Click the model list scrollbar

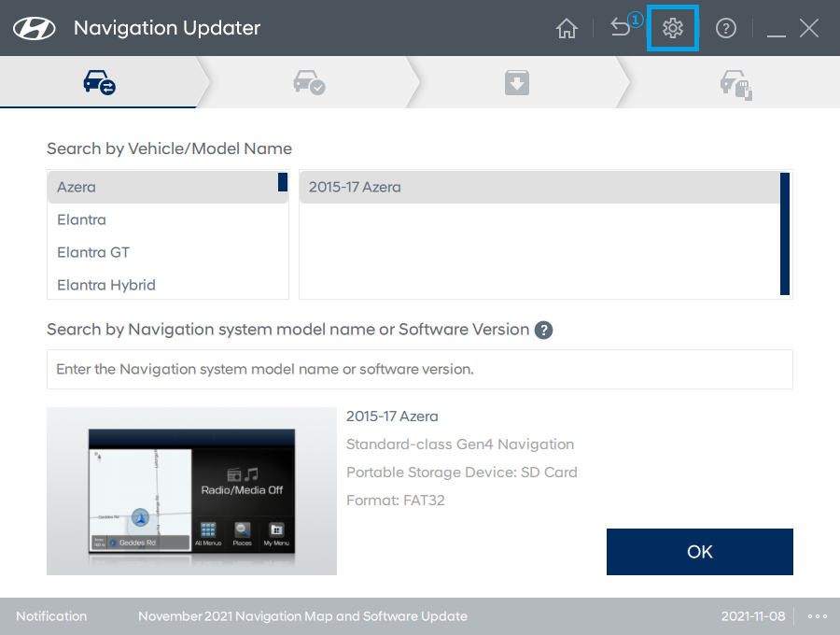click(786, 233)
